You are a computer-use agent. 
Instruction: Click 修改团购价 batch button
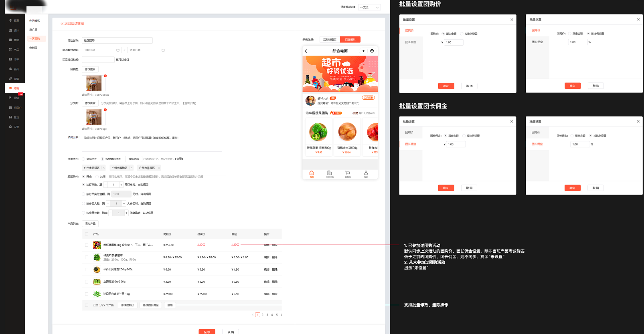click(128, 305)
